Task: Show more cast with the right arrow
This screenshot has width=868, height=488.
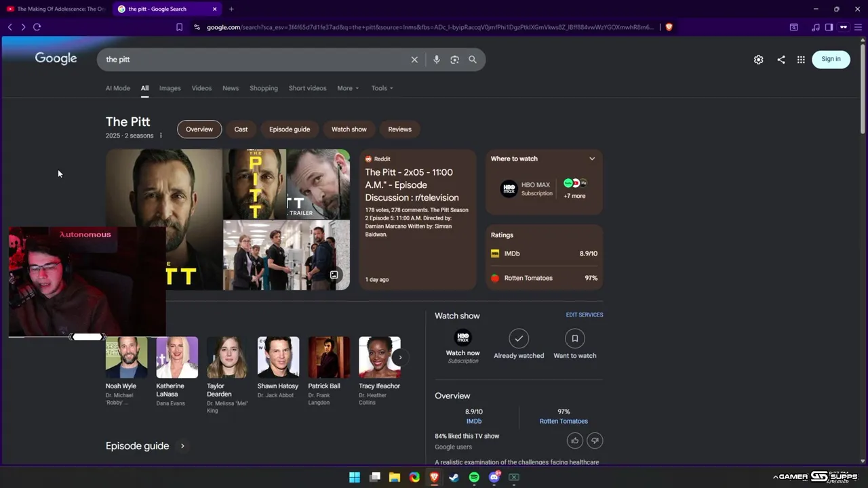Action: 400,357
